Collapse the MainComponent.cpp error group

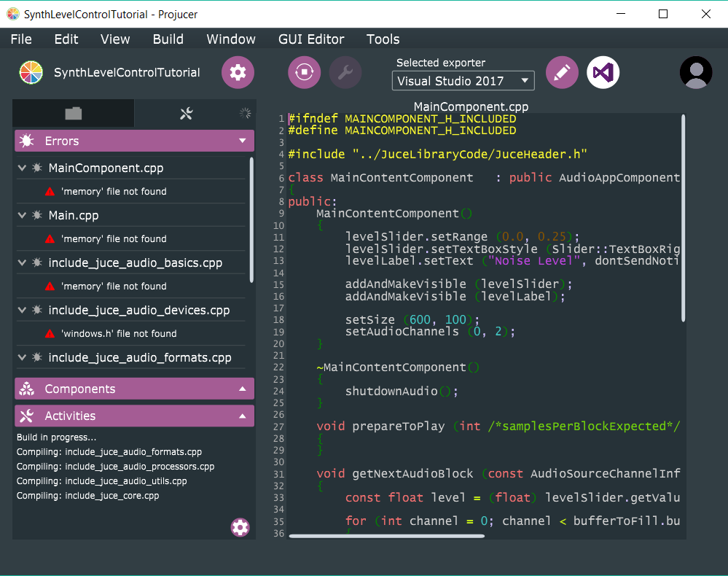22,168
